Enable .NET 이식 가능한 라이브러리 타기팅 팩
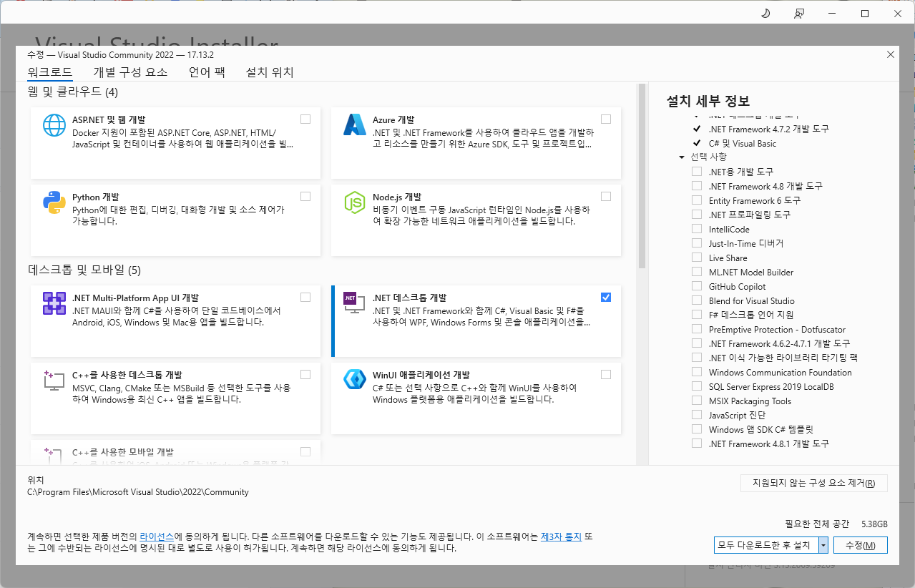915x588 pixels. point(697,358)
